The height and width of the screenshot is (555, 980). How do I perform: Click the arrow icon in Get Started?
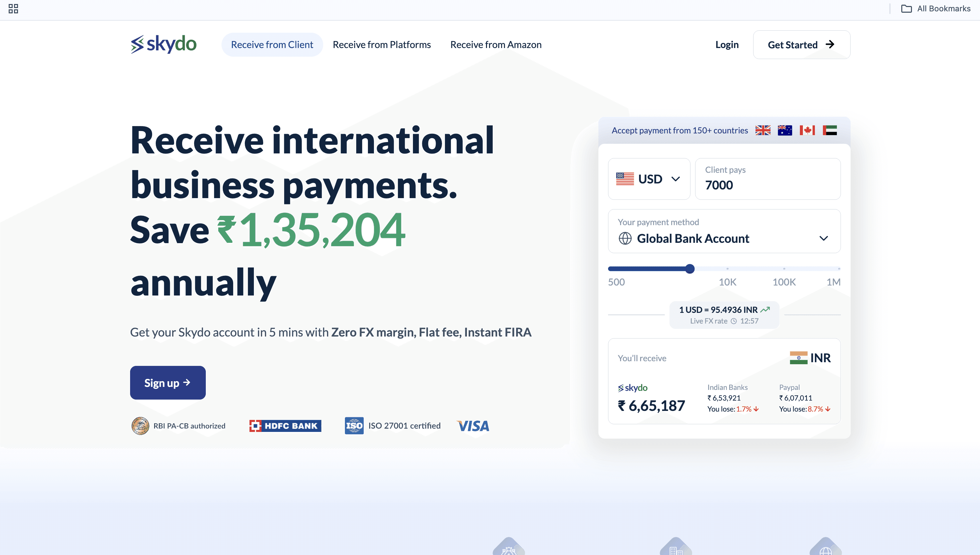tap(830, 45)
